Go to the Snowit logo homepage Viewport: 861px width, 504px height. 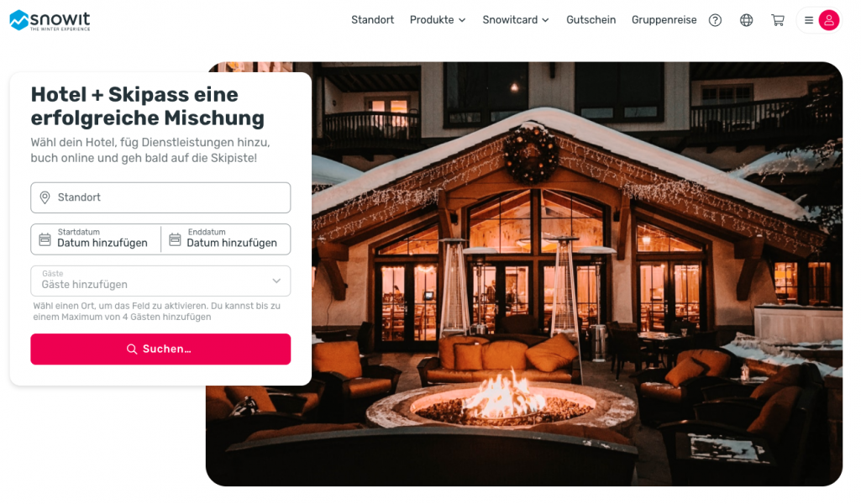point(50,20)
